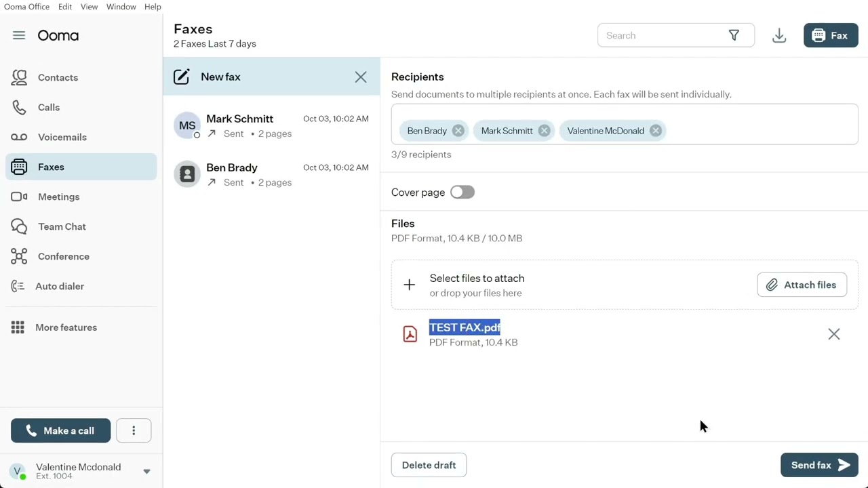Toggle the Cover page switch
The image size is (868, 488).
[x=462, y=192]
